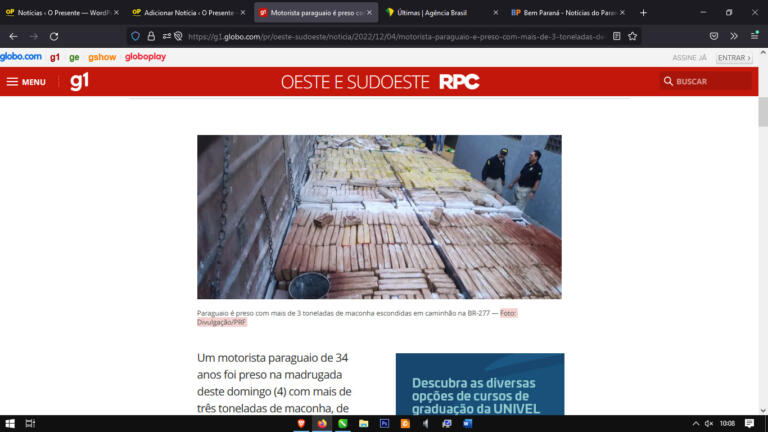The height and width of the screenshot is (432, 768).
Task: Click the page vertical scrollbar thumb
Action: 763,112
